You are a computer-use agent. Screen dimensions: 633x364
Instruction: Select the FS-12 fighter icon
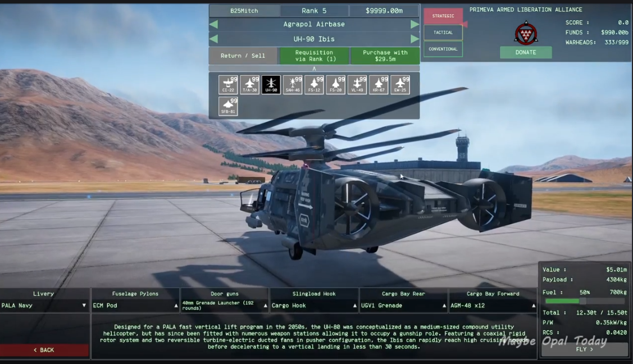coord(314,85)
